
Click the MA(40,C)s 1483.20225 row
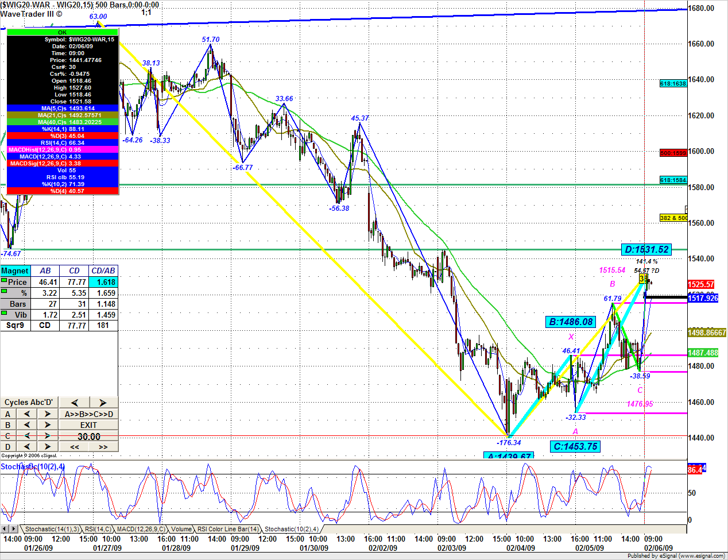click(x=63, y=122)
